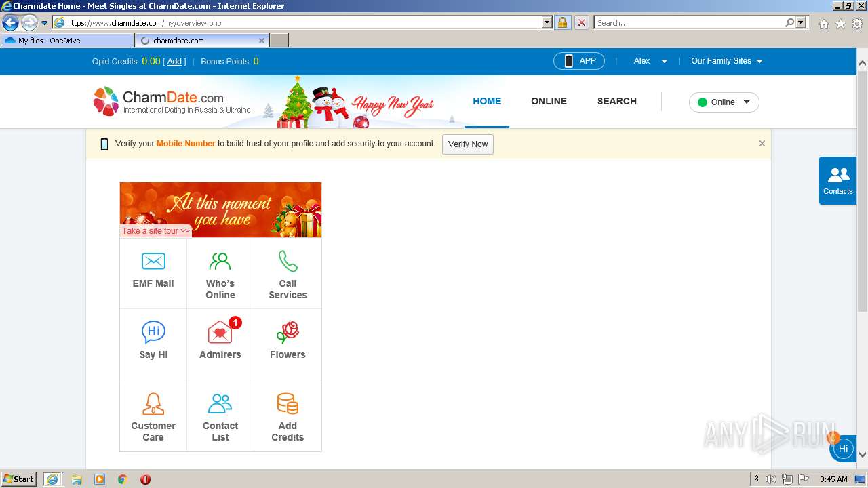
Task: Click Internet Explorer taskbar icon
Action: click(53, 479)
